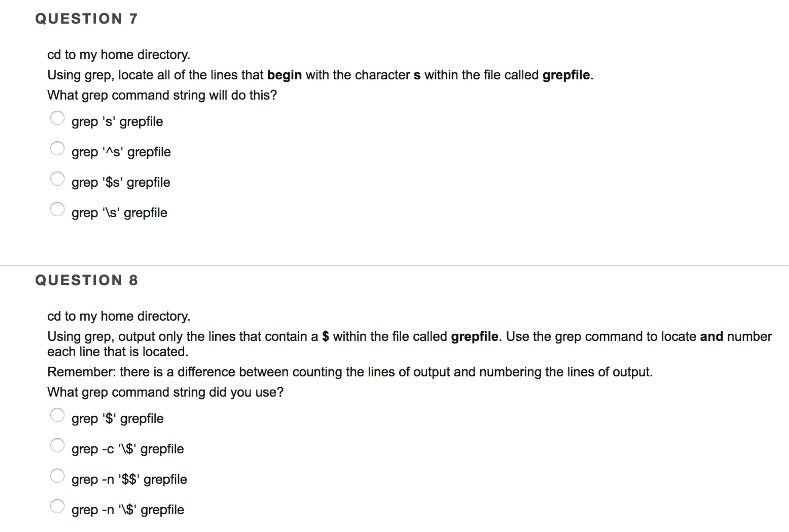Click bold "grepfile" in the Question 7 prompt

click(566, 75)
